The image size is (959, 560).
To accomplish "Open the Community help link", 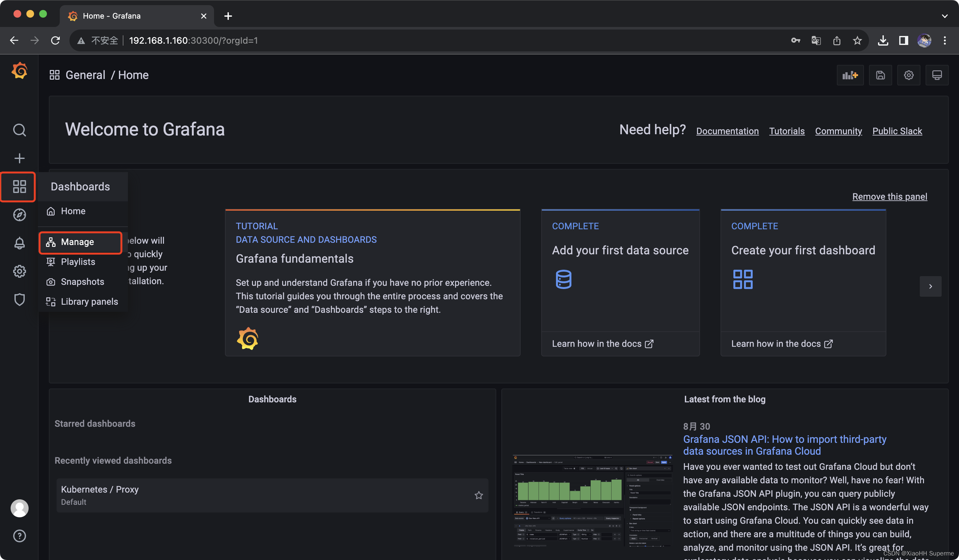I will (x=838, y=131).
